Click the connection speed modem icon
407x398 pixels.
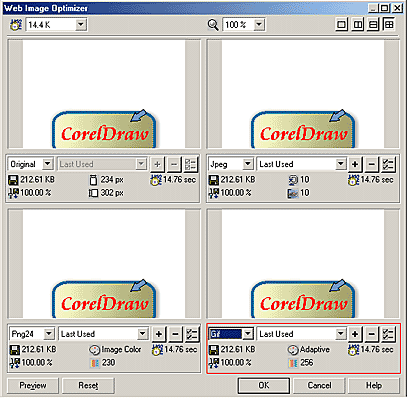click(16, 25)
